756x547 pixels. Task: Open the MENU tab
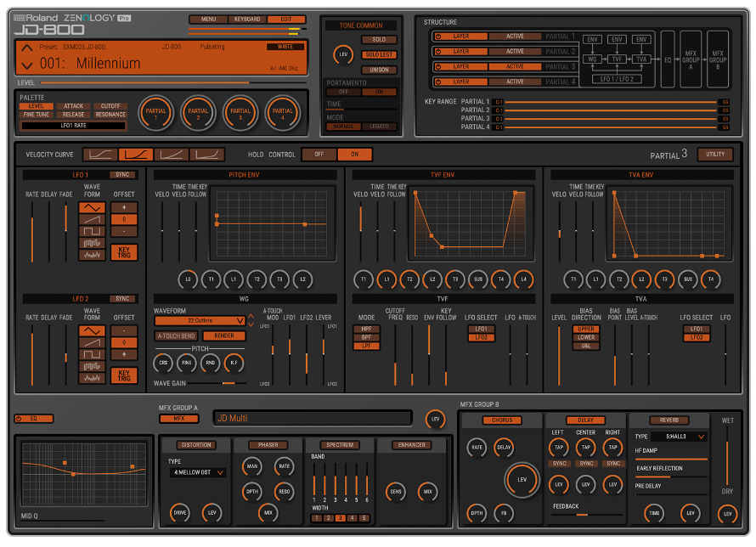click(x=208, y=20)
